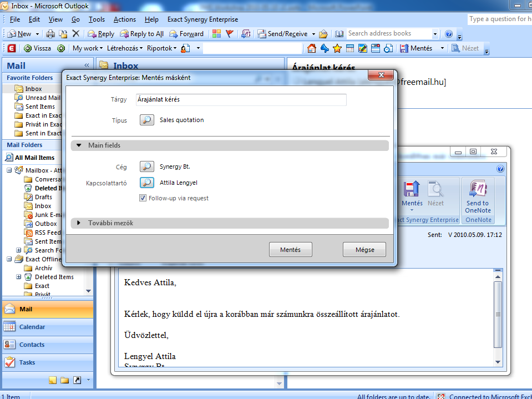This screenshot has width=532, height=399.
Task: Open the Tools menu
Action: coord(97,19)
